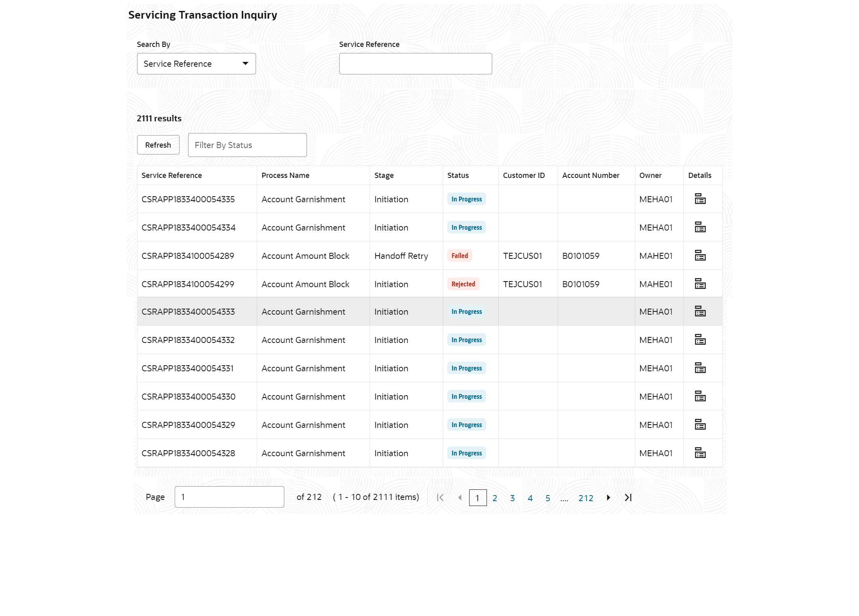Open details icon for CSRAPP1833400054328
Viewport: 859px width, 616px height.
[700, 453]
